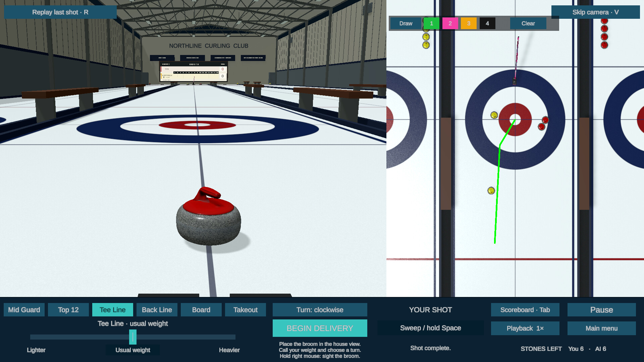The image size is (644, 362).
Task: Click yellow guard stone below the house
Action: [491, 191]
